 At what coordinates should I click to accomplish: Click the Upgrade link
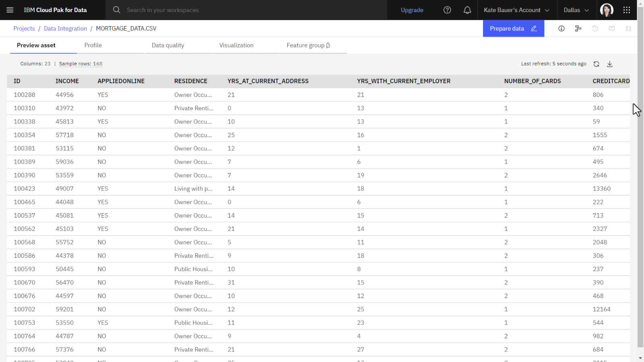(x=412, y=10)
